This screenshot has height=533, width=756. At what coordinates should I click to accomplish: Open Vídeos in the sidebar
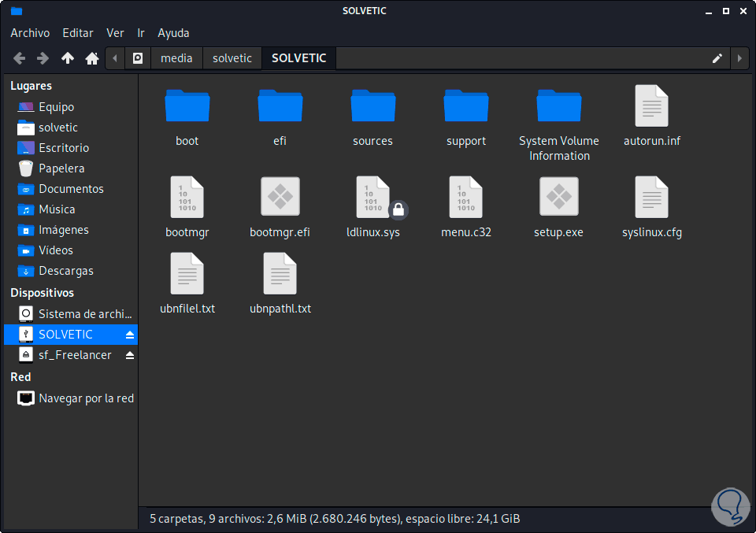point(71,250)
